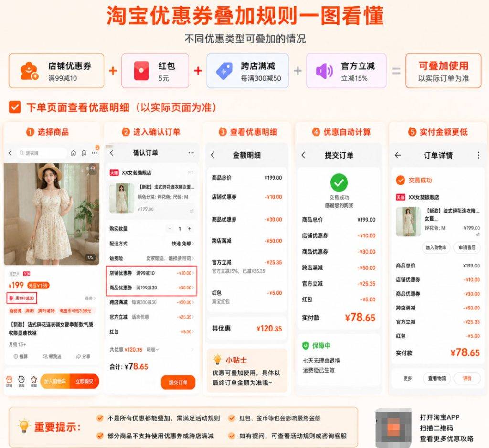Increase the 购买数量 with the plus button
489x448 pixels.
189,229
